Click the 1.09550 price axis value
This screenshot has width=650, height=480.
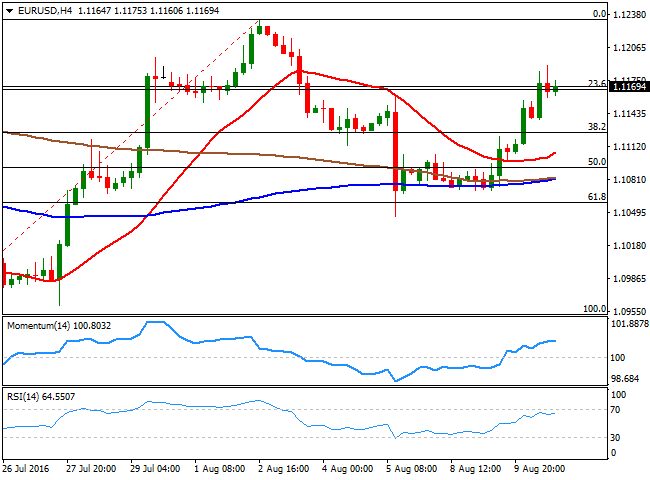pyautogui.click(x=629, y=311)
